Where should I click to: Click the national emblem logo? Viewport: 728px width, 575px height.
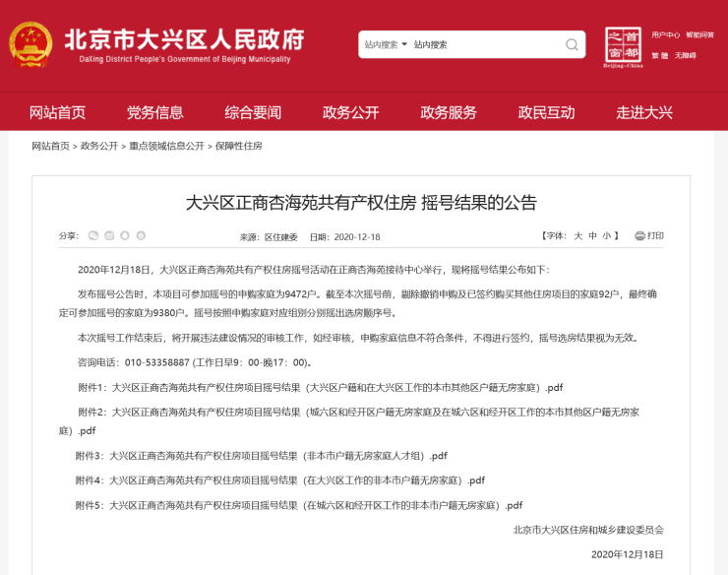point(30,45)
